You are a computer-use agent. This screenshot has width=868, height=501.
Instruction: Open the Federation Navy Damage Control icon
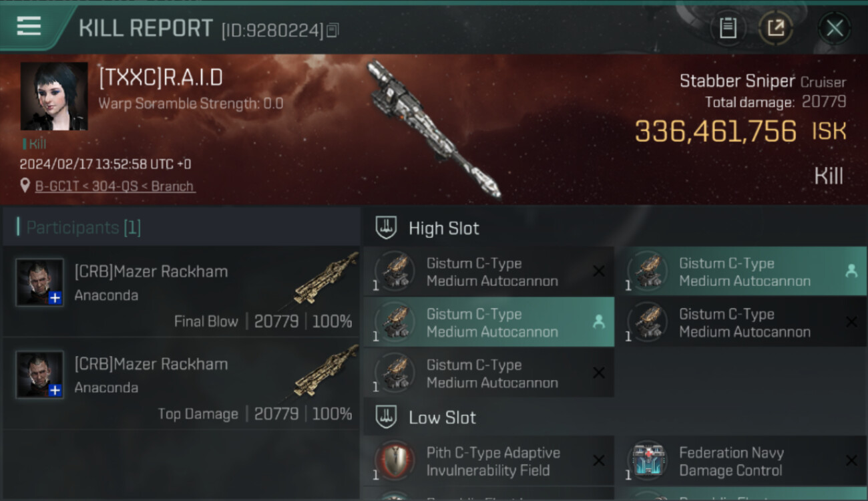648,461
